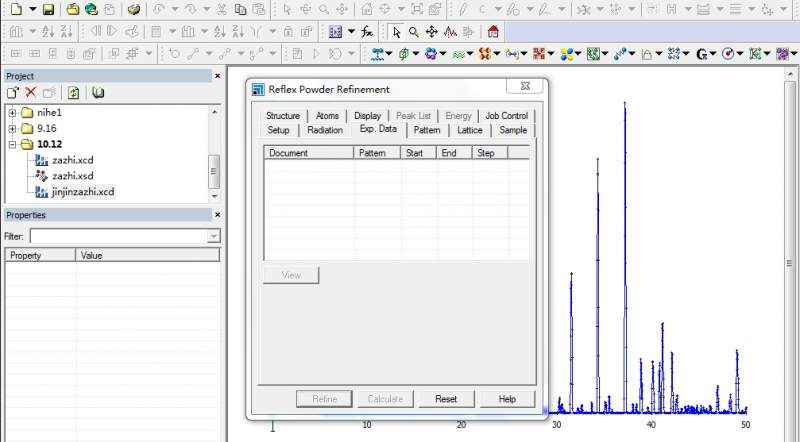Image resolution: width=800 pixels, height=442 pixels.
Task: Switch to the Pattern tab
Action: click(427, 130)
